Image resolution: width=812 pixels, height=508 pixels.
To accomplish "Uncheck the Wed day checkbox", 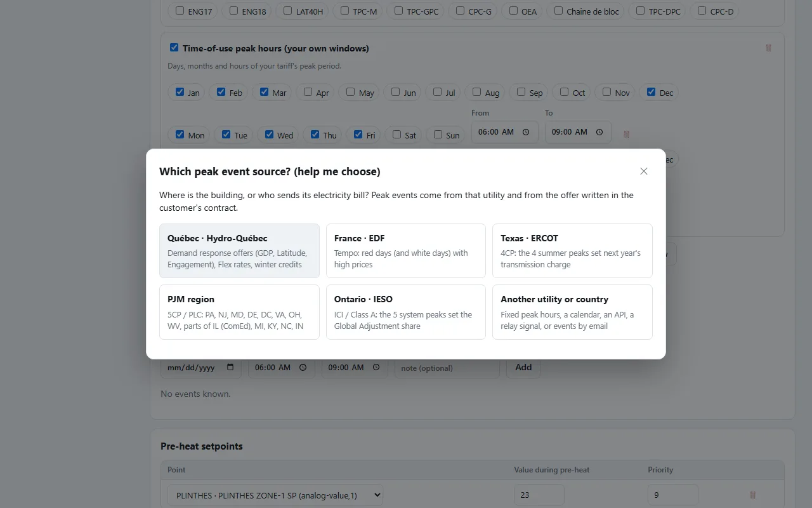I will (269, 135).
